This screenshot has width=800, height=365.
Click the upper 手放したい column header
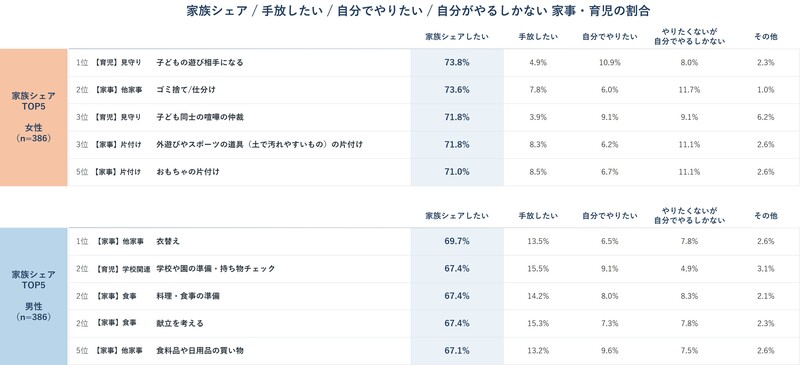(538, 37)
